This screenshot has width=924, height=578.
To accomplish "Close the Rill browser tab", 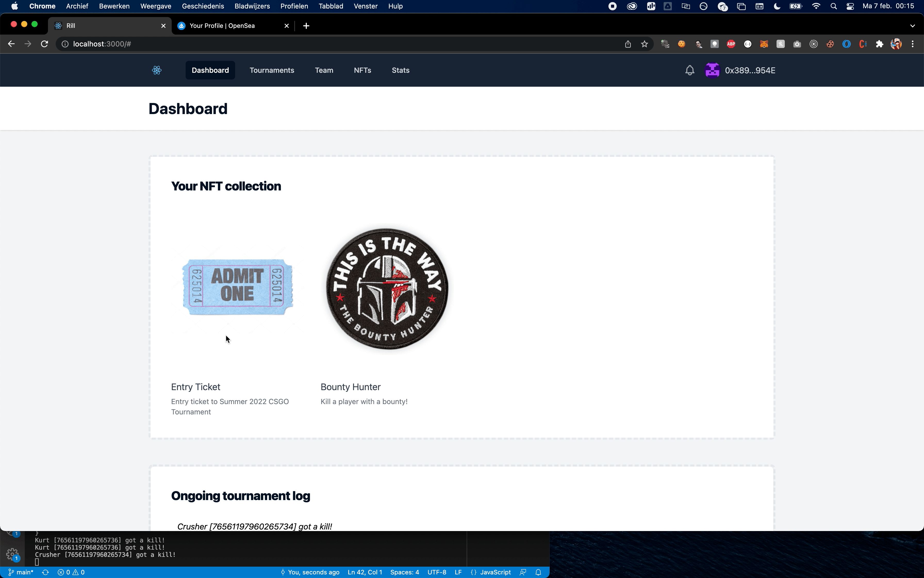I will 163,26.
